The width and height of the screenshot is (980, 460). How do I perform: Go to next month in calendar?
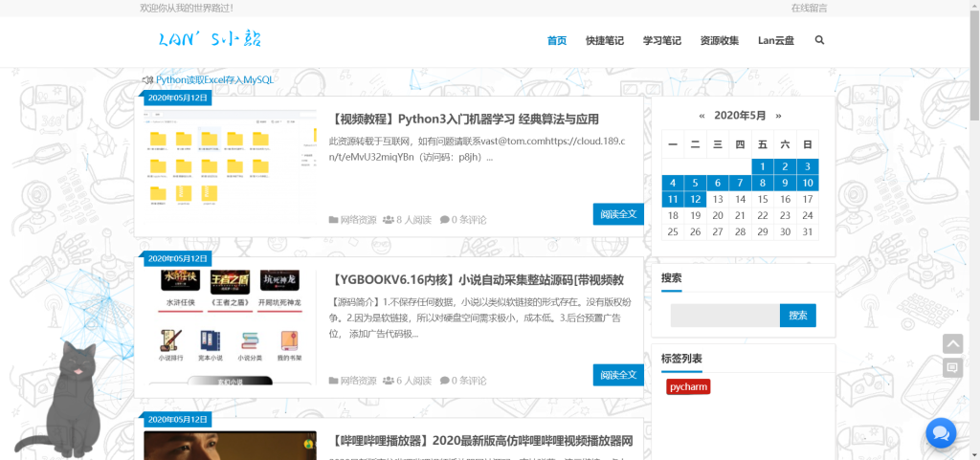pyautogui.click(x=779, y=116)
